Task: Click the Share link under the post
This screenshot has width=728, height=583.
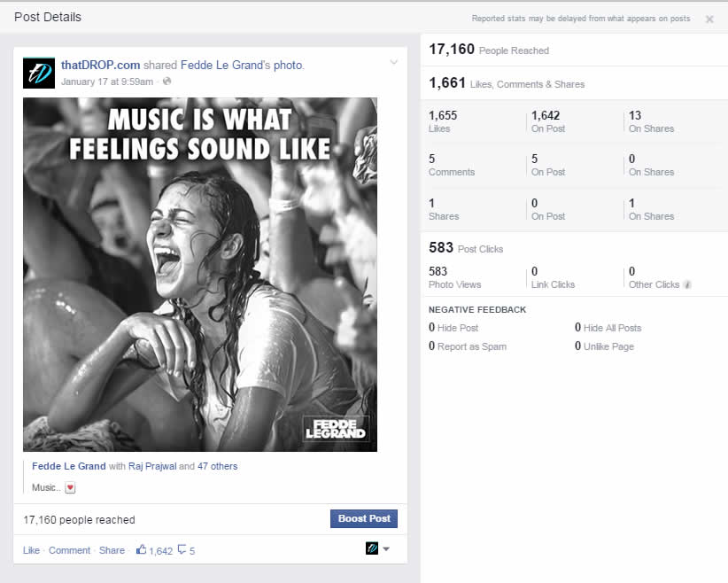Action: pos(112,550)
